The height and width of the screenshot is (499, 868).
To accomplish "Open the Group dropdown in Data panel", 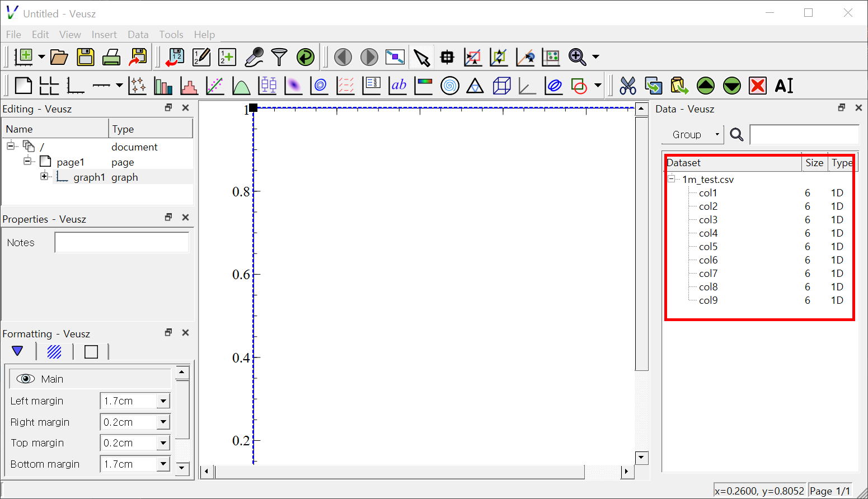I will click(x=693, y=135).
